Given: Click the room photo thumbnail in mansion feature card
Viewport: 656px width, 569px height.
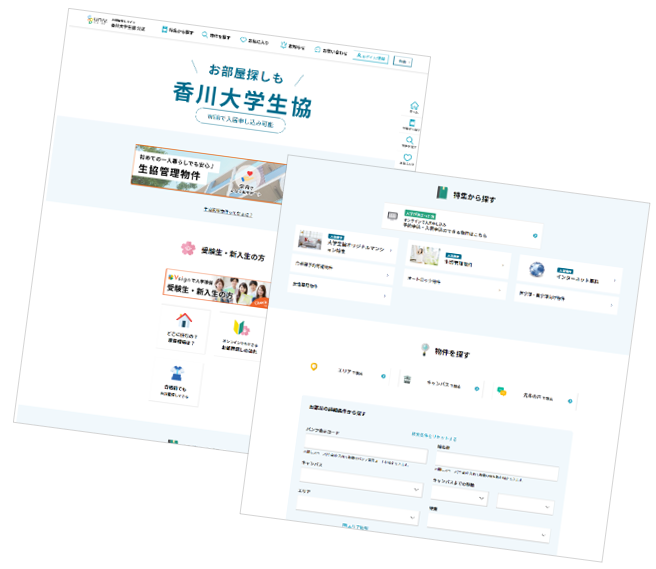Looking at the screenshot, I should 310,240.
